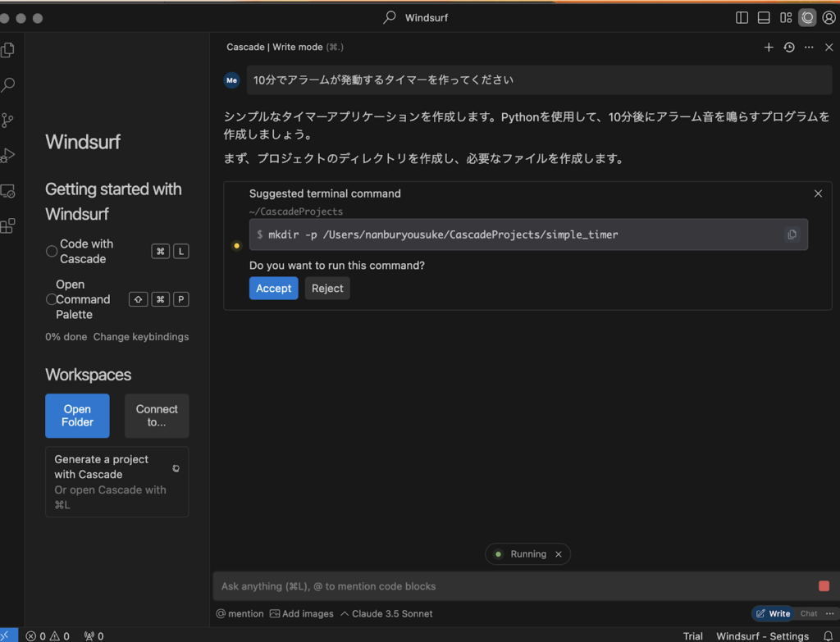Screen dimensions: 840x642
Task: Click the Connect to... button
Action: [x=157, y=416]
